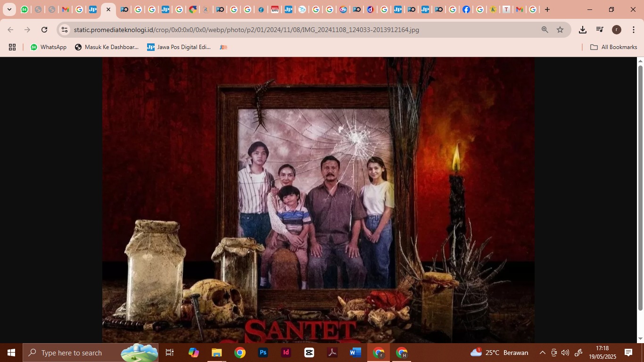
Task: Switch to Chrome window with 'r' profile badge
Action: click(x=379, y=353)
